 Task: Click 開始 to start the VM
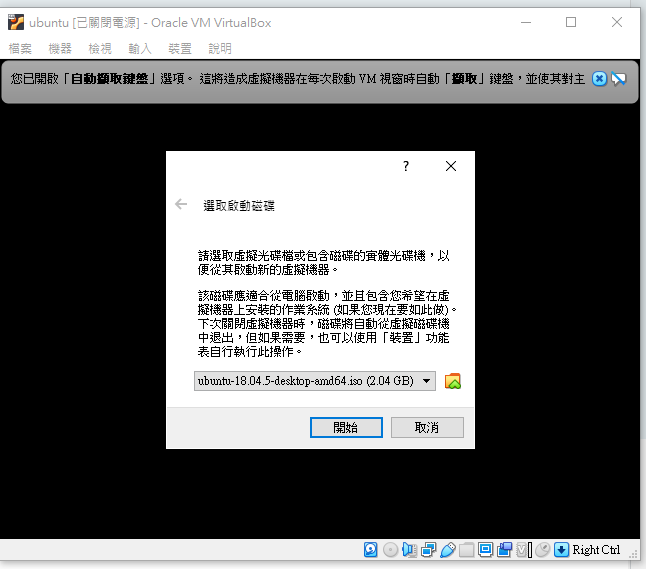click(346, 427)
